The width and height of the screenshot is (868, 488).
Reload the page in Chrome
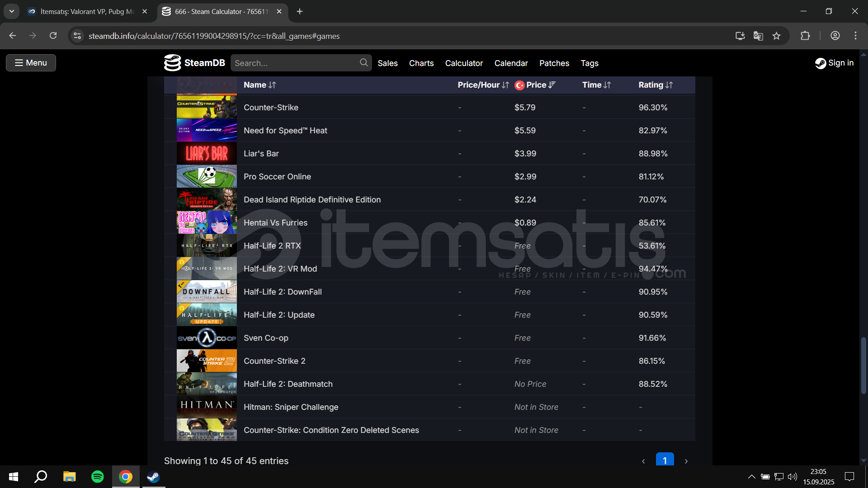point(53,36)
